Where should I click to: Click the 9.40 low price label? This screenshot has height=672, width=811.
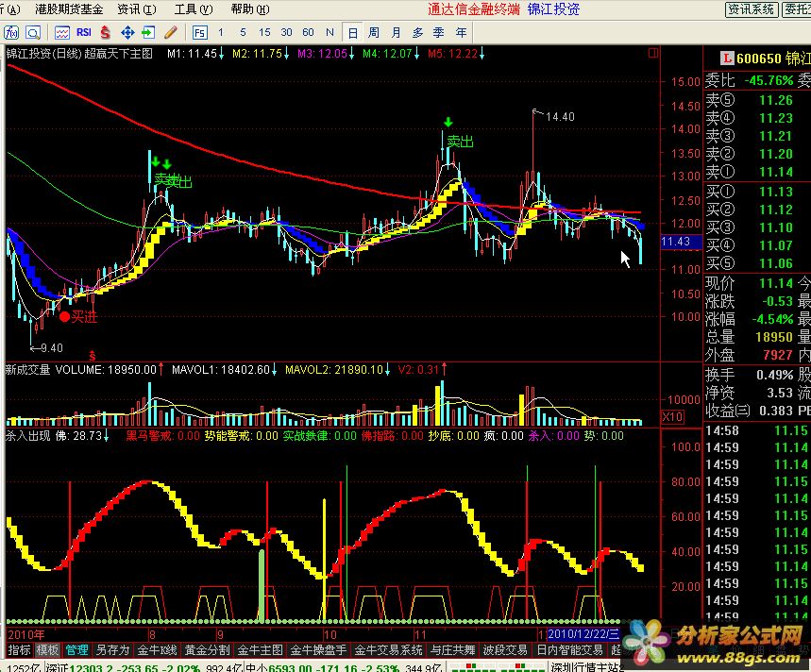tap(51, 348)
